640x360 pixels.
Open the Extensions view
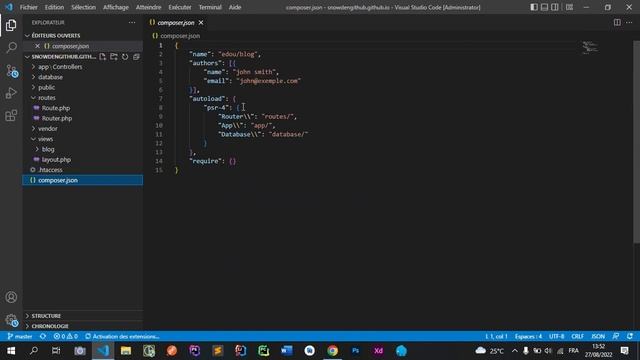coord(11,116)
